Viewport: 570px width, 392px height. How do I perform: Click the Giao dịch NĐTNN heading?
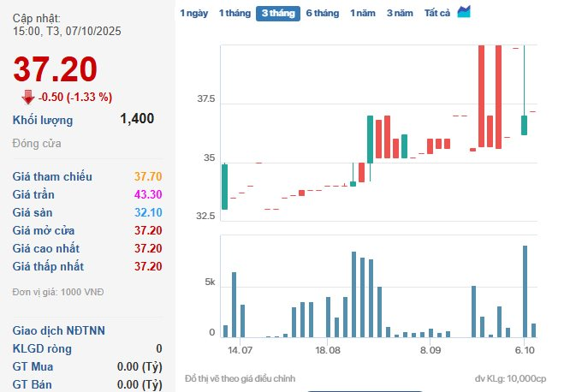click(59, 330)
